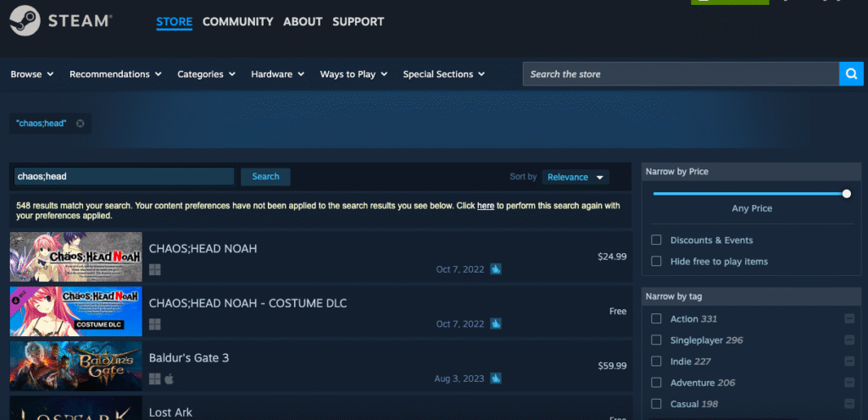Open Sort by Relevance dropdown

pos(576,177)
